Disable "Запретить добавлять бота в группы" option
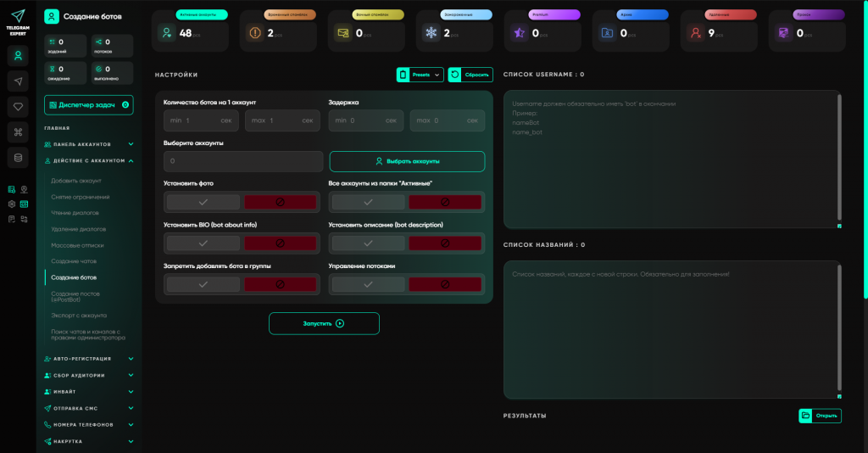This screenshot has width=868, height=453. click(280, 285)
